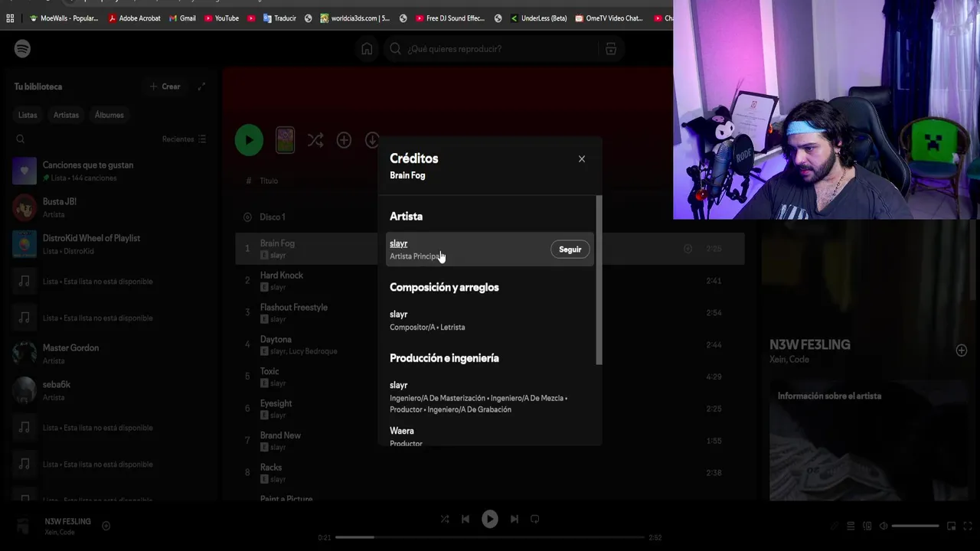Open Master Gordon artist in library
980x551 pixels.
click(111, 354)
